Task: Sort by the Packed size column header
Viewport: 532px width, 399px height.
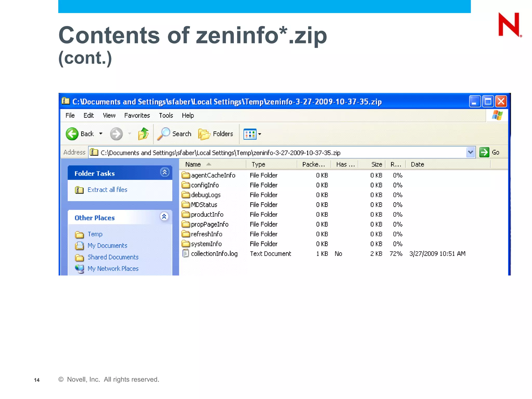Action: point(314,164)
